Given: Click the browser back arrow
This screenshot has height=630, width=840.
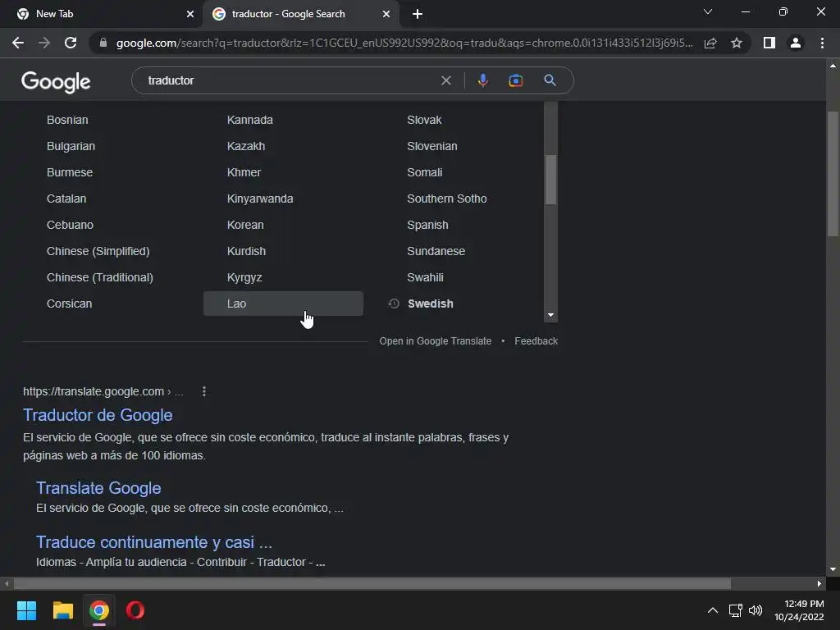Looking at the screenshot, I should coord(18,43).
